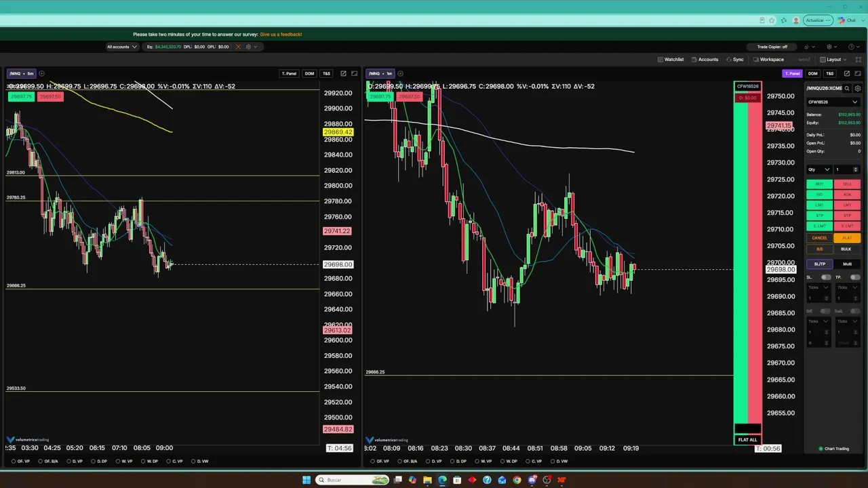Image resolution: width=868 pixels, height=488 pixels.
Task: Open the gear icon in accounts summary bar
Action: pos(248,47)
